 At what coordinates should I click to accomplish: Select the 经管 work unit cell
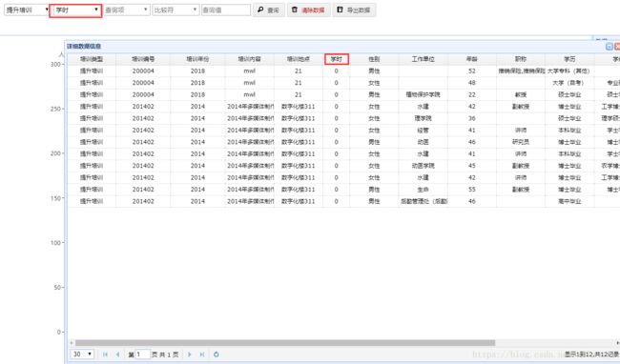coord(424,131)
